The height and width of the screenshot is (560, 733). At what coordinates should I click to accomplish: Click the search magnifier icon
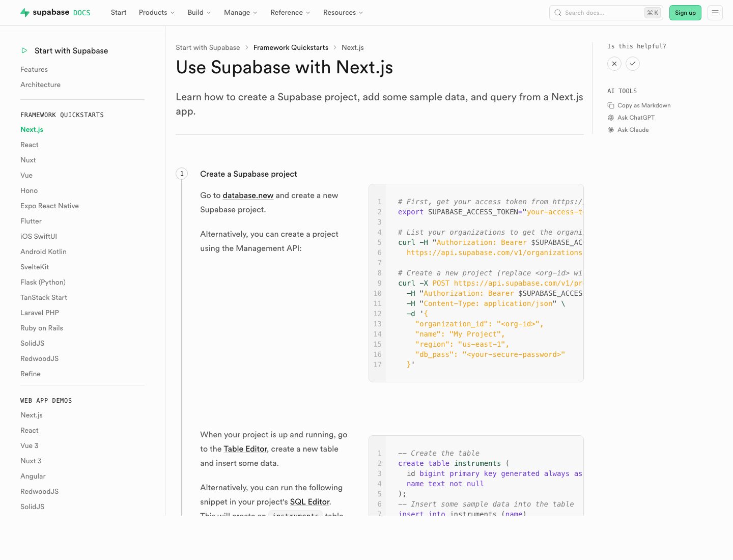(x=558, y=13)
